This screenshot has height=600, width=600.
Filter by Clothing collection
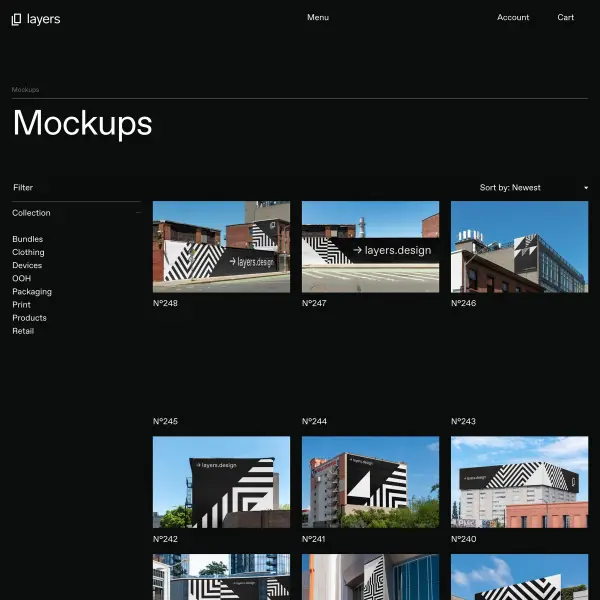click(x=28, y=252)
